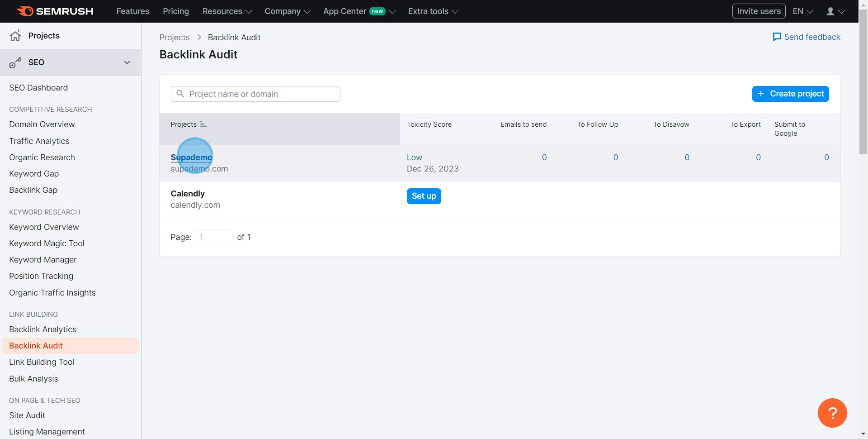Open Bulk Analysis in sidebar

point(33,379)
